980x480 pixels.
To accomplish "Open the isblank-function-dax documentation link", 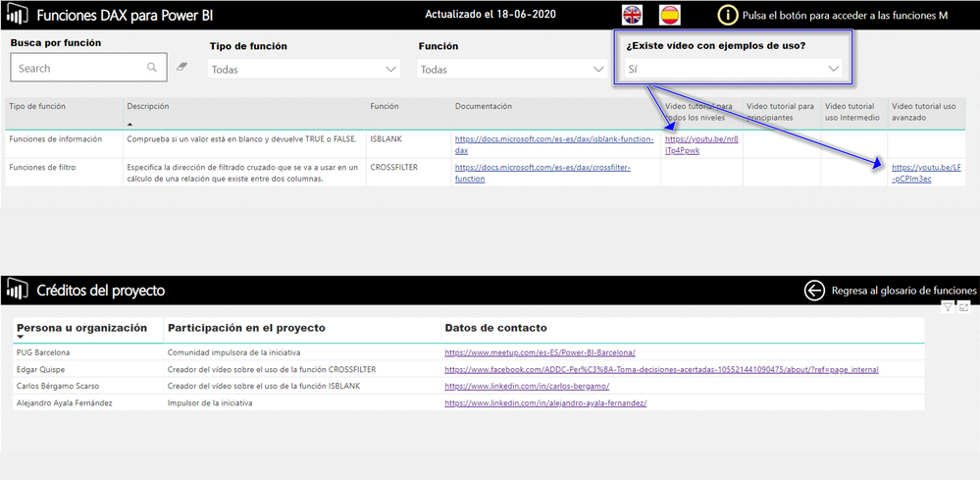I will [x=554, y=145].
